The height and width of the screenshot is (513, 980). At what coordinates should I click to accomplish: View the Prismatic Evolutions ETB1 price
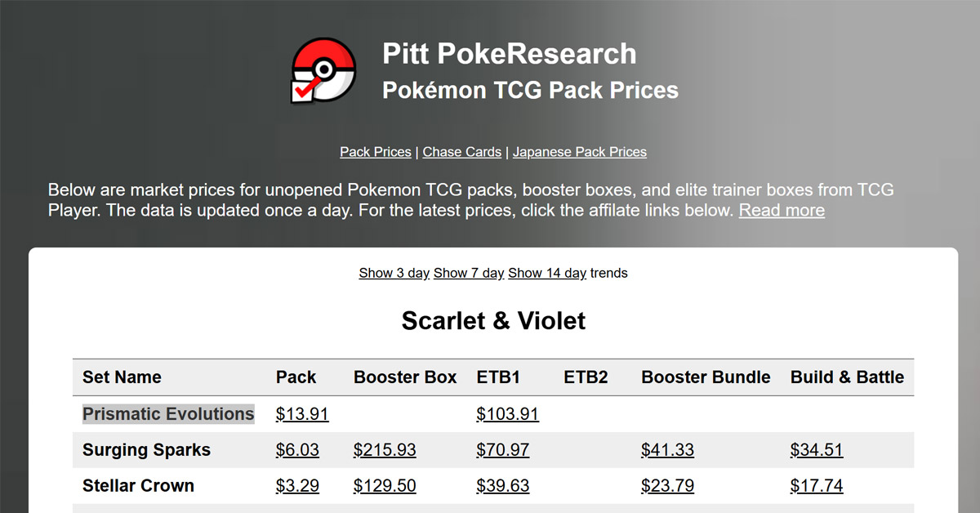[506, 414]
